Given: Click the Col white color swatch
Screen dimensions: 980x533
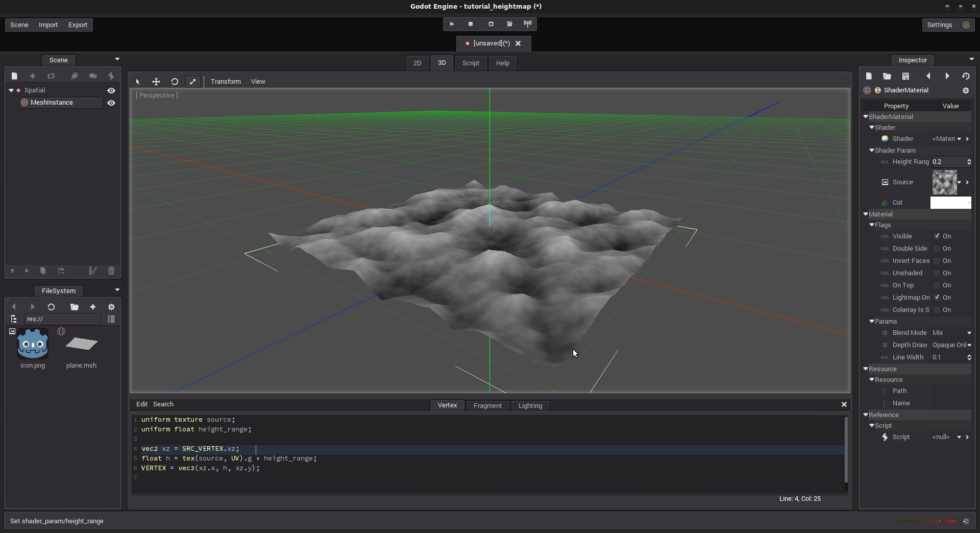Looking at the screenshot, I should pos(950,203).
